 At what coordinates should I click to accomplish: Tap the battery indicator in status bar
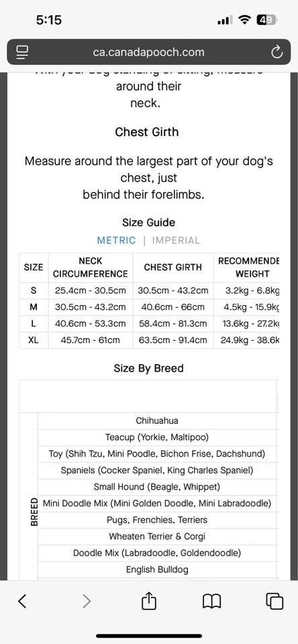[x=266, y=19]
